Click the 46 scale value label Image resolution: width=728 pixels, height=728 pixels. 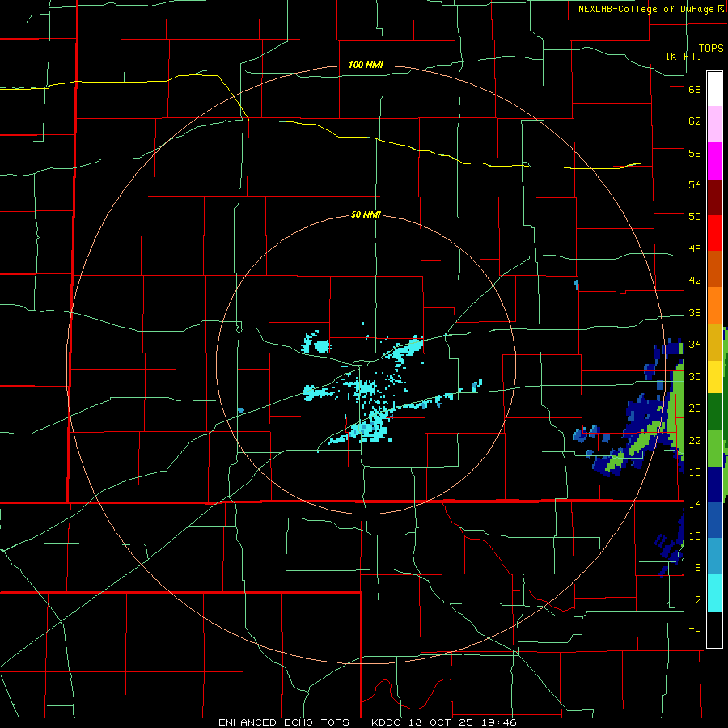695,249
